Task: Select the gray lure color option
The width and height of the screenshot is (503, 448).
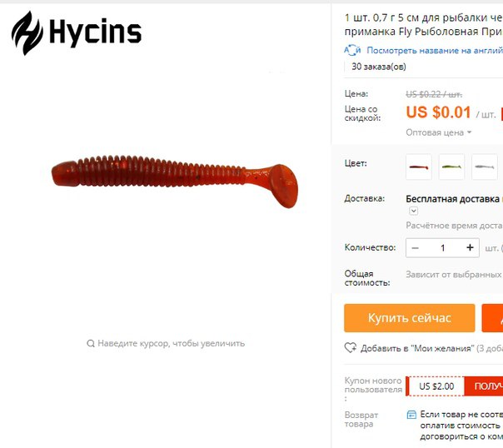Action: tap(485, 167)
